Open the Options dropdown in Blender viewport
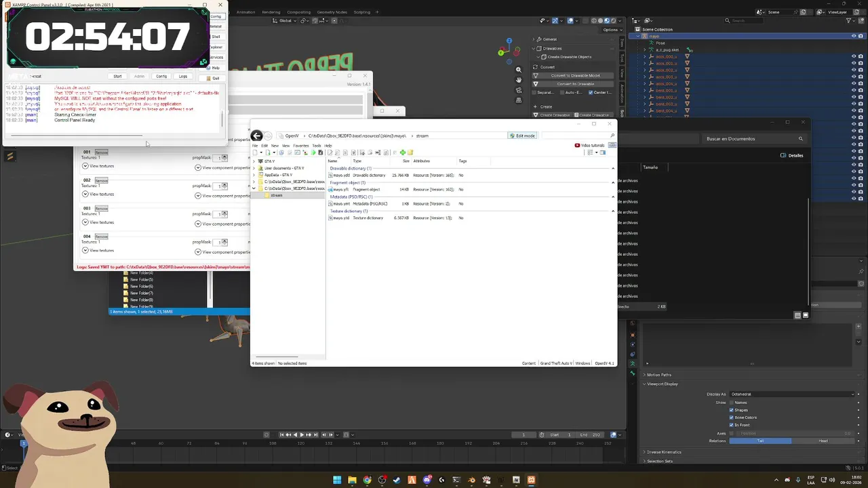The height and width of the screenshot is (488, 868). click(x=611, y=29)
